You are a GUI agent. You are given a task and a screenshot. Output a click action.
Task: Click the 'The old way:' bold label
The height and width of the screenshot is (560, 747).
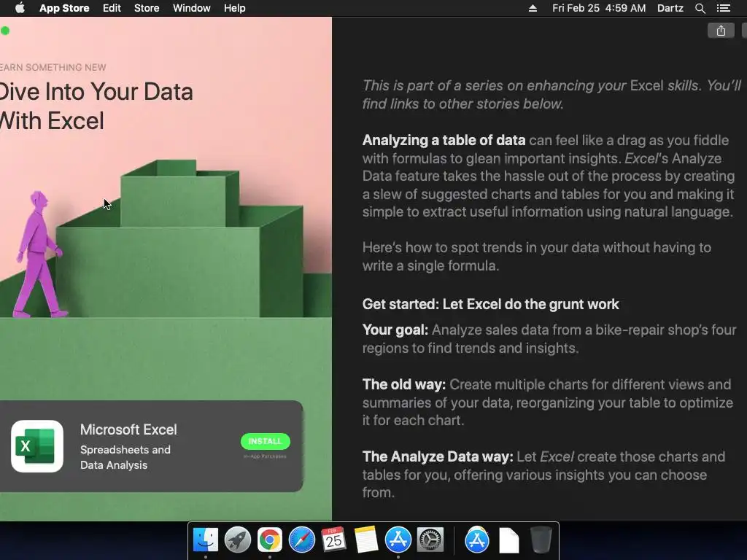(404, 384)
